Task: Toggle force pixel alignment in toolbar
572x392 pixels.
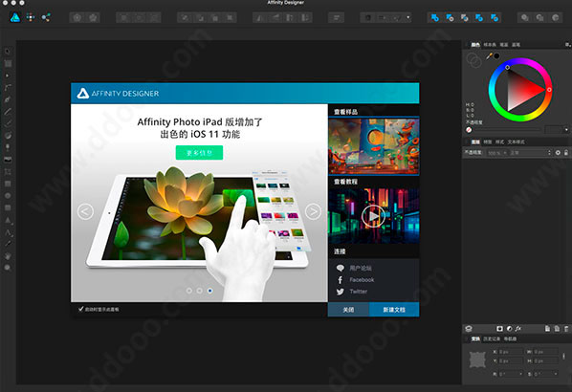Action: coord(368,17)
